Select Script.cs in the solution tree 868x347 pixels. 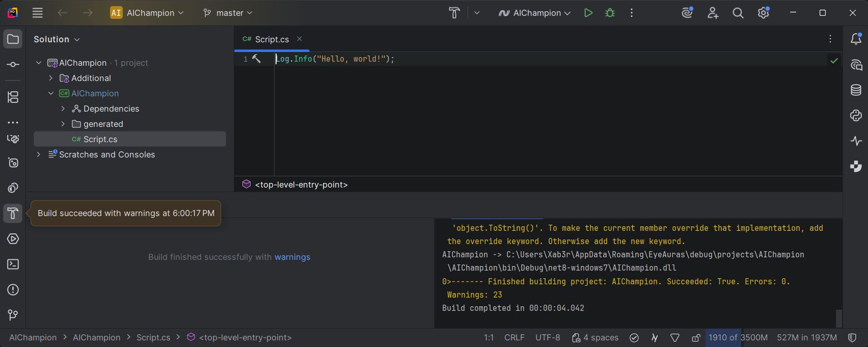130,139
